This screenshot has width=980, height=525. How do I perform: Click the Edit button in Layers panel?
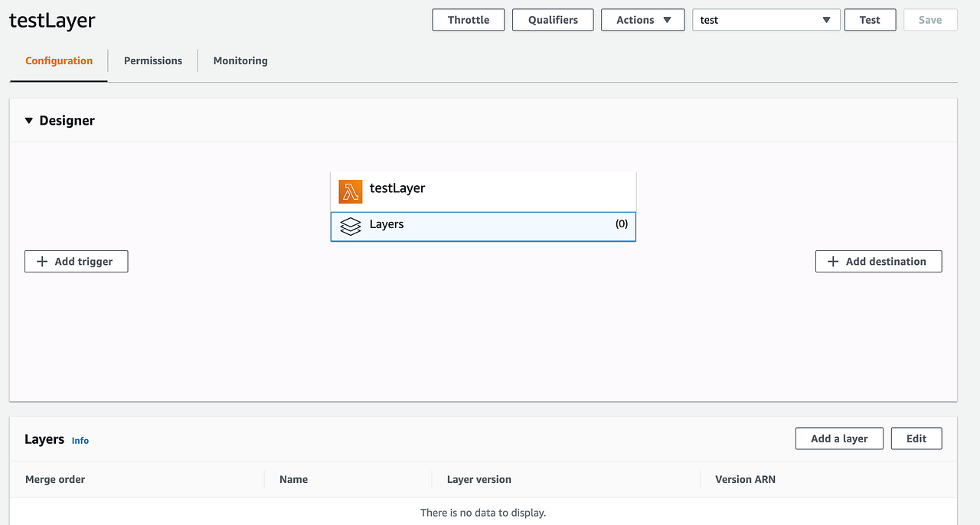click(916, 438)
